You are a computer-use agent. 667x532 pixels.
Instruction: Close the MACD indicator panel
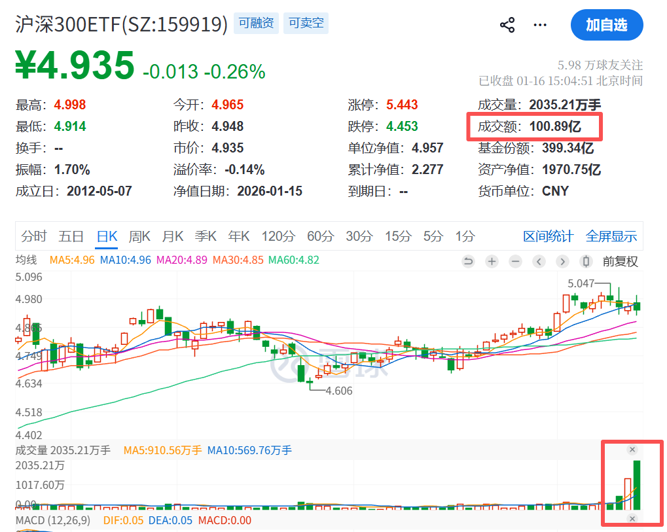point(631,520)
